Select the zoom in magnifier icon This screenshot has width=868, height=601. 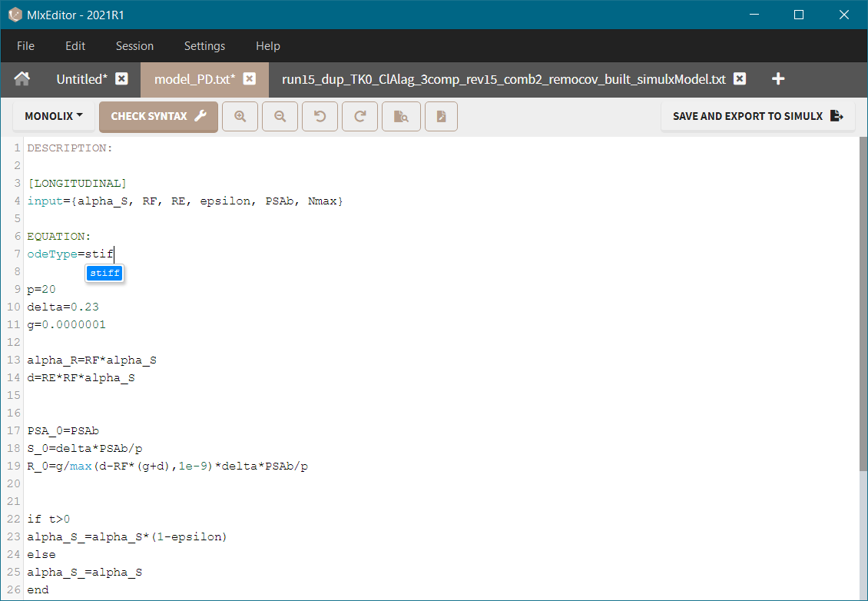point(240,116)
